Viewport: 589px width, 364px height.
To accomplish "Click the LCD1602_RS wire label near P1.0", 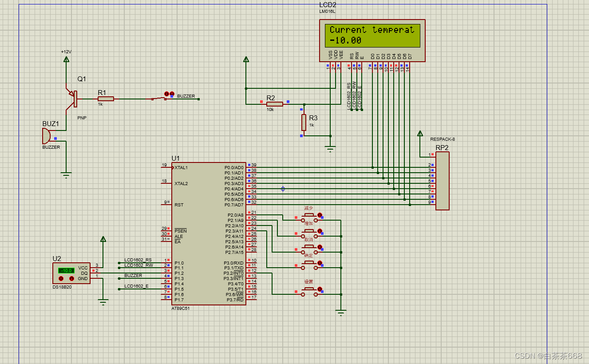I will point(138,260).
